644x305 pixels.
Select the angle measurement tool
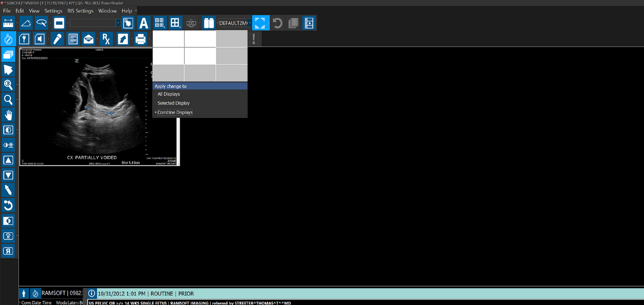coord(26,23)
